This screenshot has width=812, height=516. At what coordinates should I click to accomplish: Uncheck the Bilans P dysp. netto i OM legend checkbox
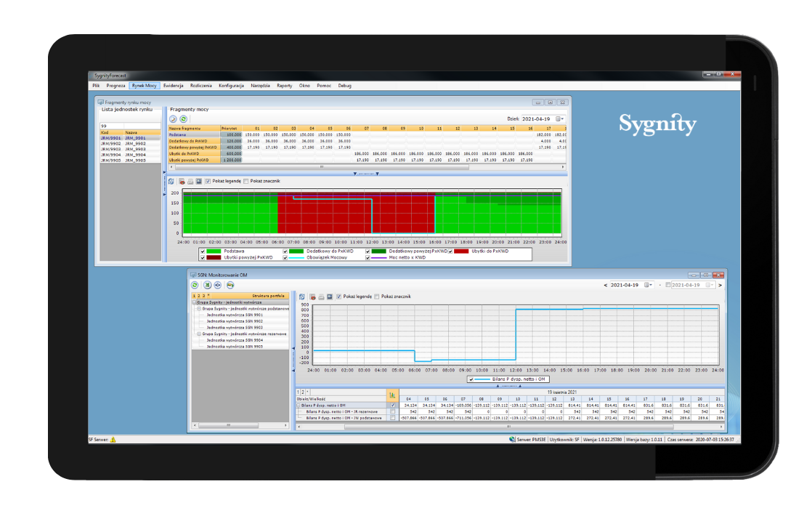click(471, 379)
